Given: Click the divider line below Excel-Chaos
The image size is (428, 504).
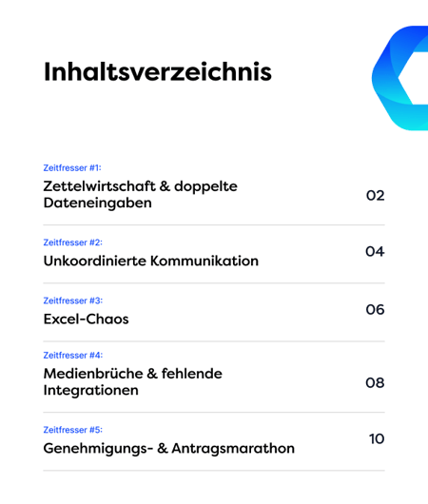Looking at the screenshot, I should (214, 341).
